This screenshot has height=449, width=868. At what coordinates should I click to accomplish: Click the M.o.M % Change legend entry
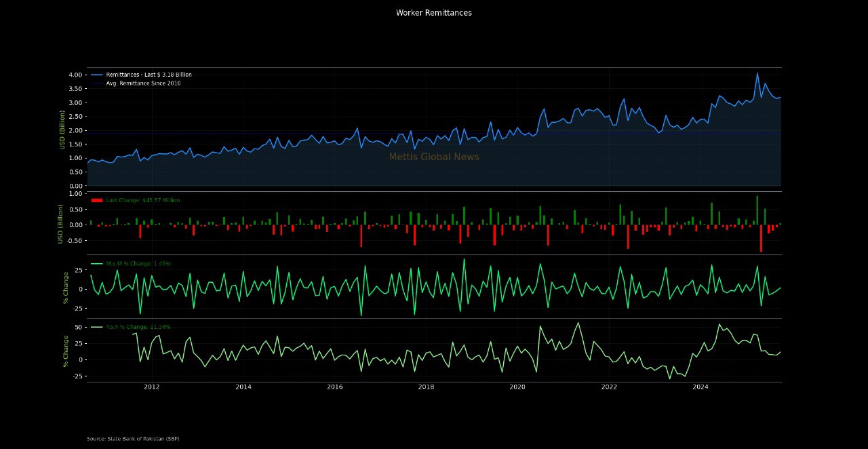(x=138, y=263)
